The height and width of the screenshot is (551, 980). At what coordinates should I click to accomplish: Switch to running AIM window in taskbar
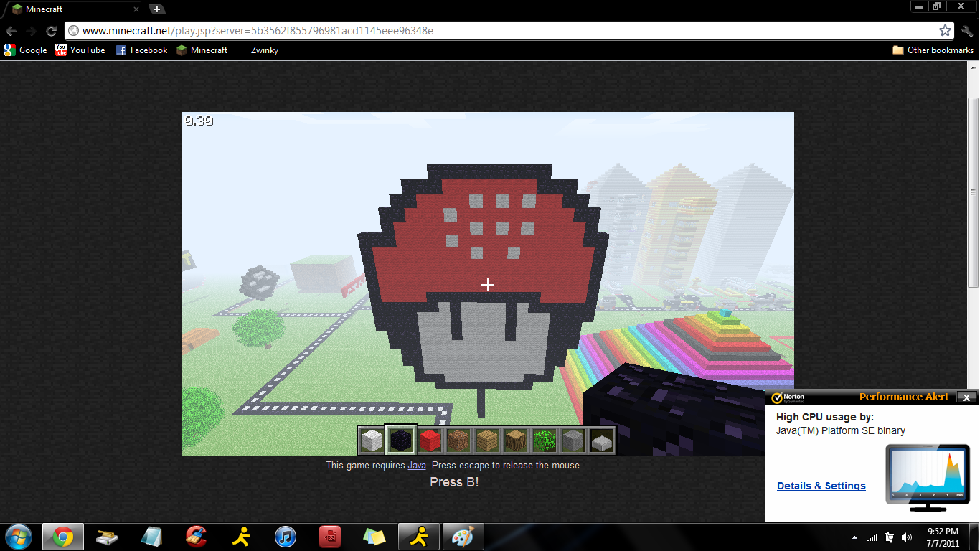(x=419, y=537)
